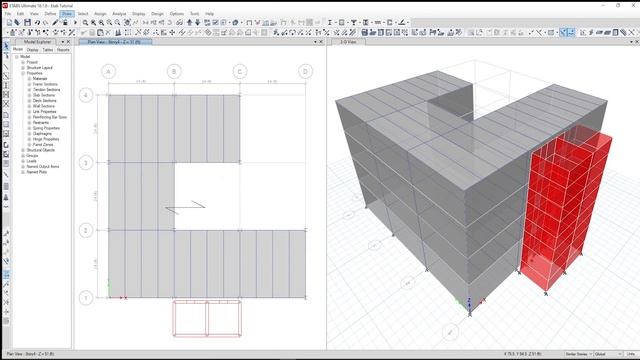Activate the Plan View Story4 tab
This screenshot has height=360, width=640.
pos(115,42)
